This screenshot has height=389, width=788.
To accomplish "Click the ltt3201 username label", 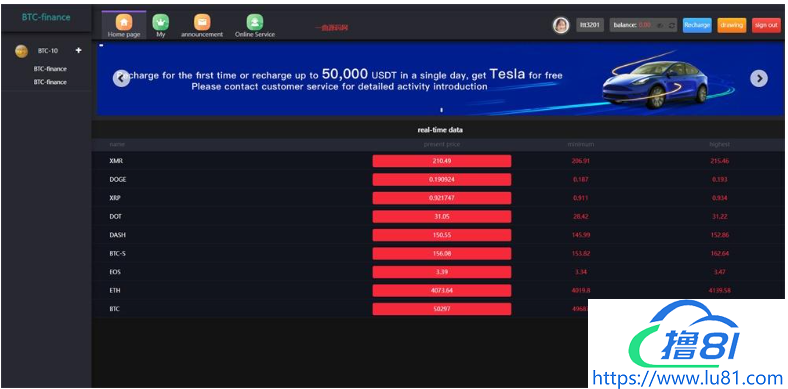I will (590, 25).
